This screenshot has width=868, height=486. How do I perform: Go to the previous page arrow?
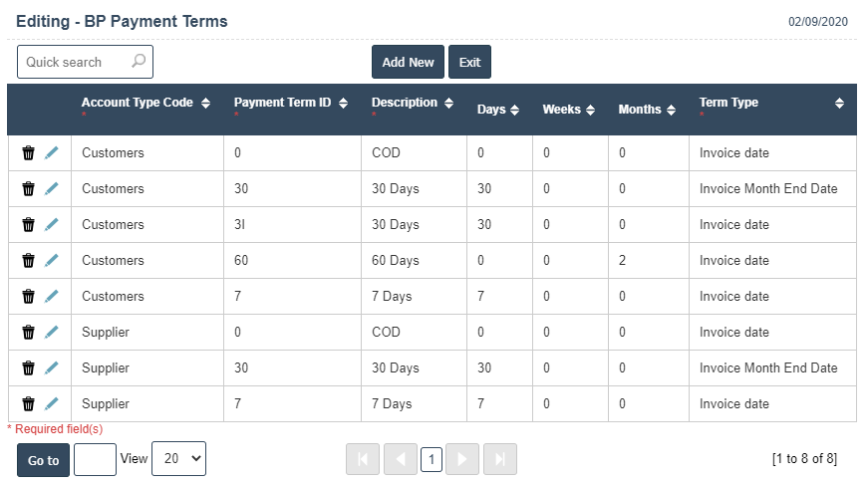[x=401, y=459]
